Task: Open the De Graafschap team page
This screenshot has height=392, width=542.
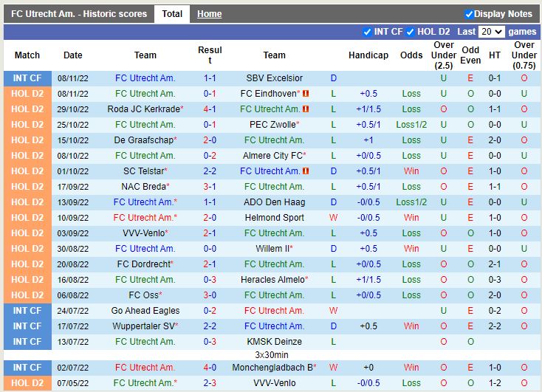Action: (x=143, y=140)
